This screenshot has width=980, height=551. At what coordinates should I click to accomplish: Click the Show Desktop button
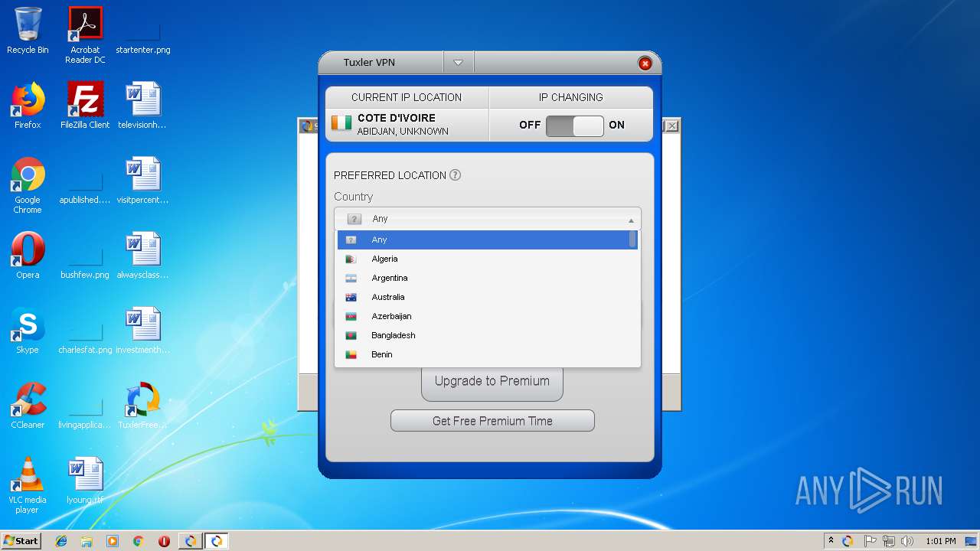pos(972,541)
